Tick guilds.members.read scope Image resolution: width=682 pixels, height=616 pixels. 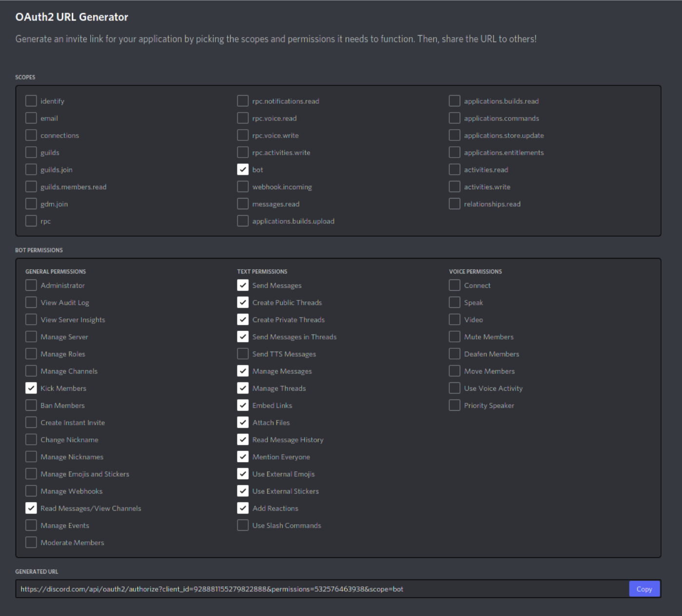coord(31,186)
